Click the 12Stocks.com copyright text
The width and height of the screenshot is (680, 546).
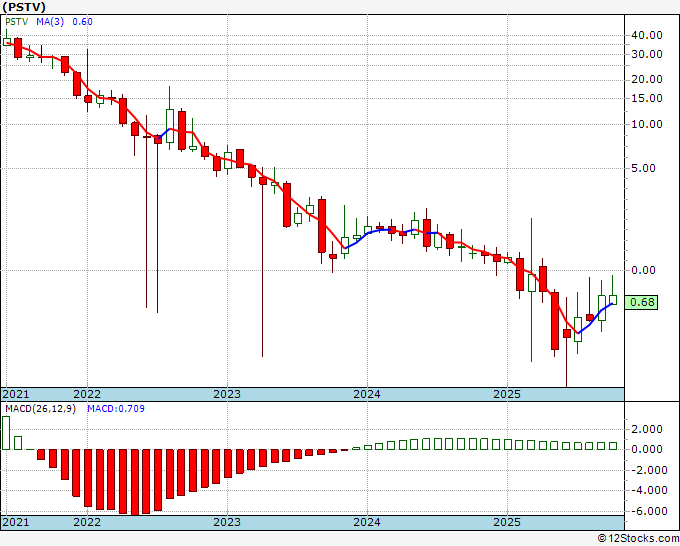click(638, 538)
